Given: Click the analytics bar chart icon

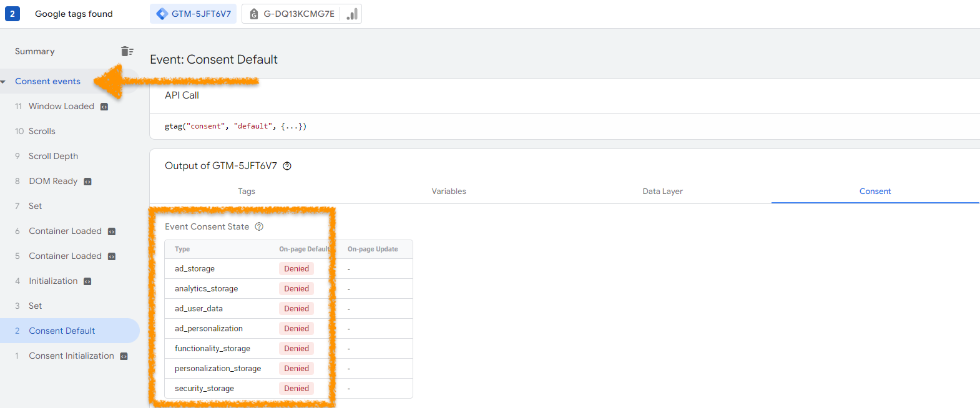Looking at the screenshot, I should (x=352, y=14).
